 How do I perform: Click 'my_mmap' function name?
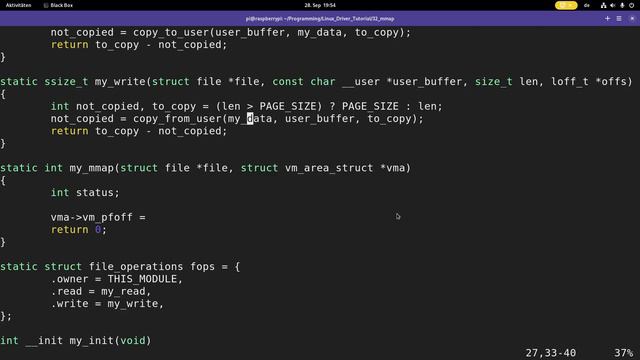[91, 168]
